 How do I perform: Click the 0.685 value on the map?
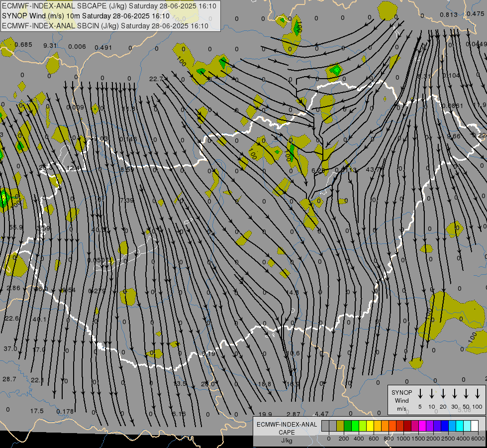point(23,45)
